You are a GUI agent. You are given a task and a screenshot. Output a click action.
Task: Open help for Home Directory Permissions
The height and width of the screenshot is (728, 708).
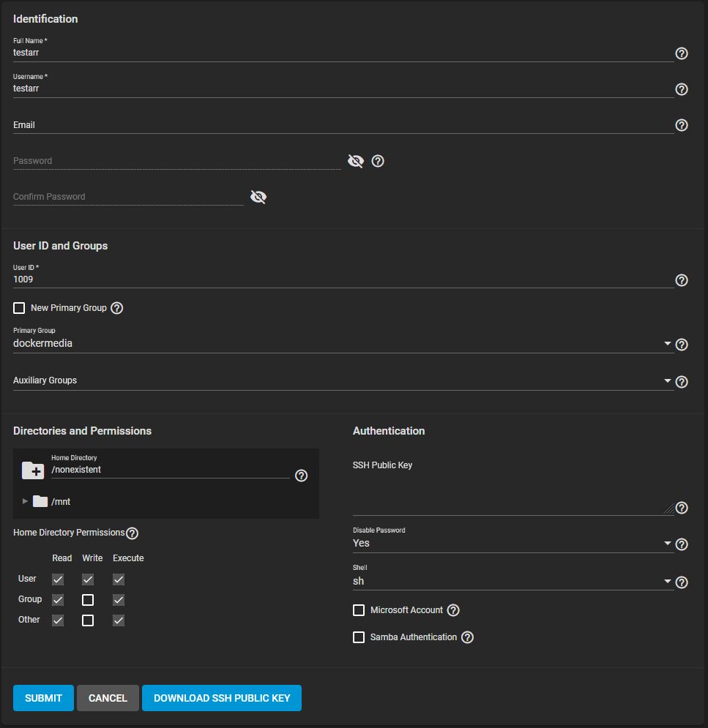[x=133, y=533]
